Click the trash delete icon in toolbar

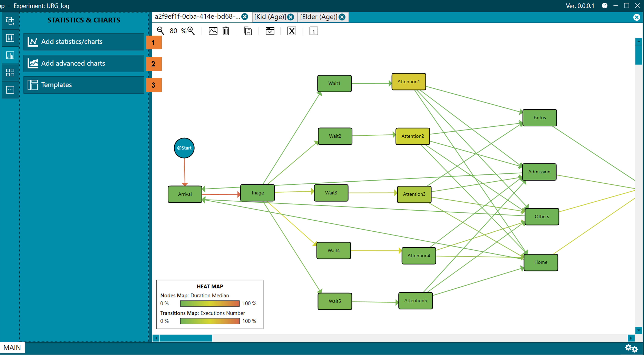pos(226,31)
